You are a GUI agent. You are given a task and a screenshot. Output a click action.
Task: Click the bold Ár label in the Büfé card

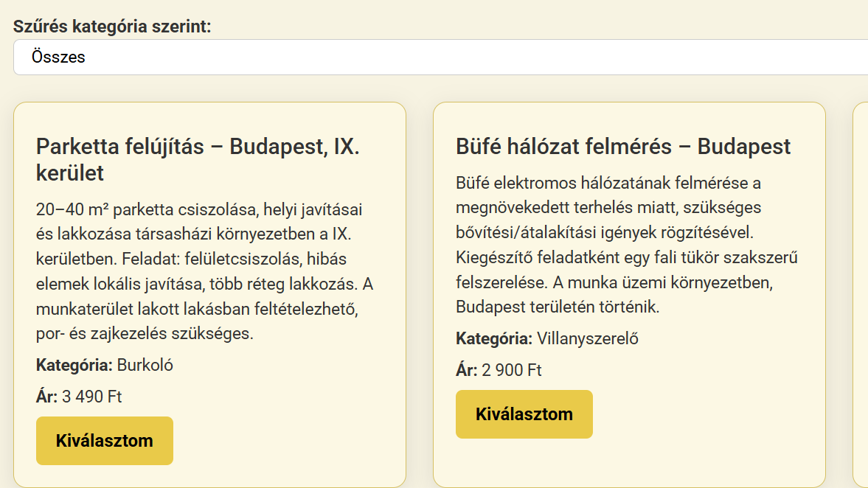pyautogui.click(x=466, y=370)
